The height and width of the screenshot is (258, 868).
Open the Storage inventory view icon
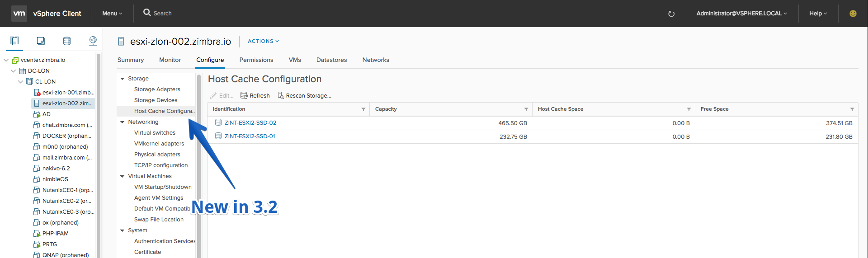[x=67, y=41]
